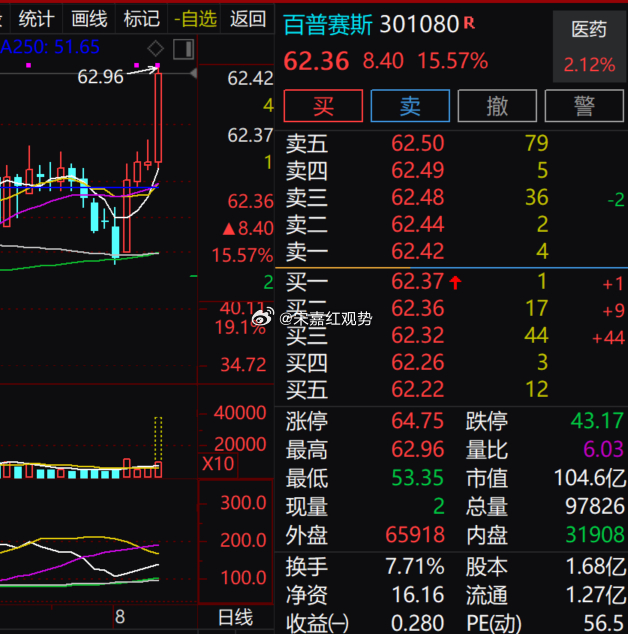Select the 买四 price 62.26
This screenshot has width=628, height=634.
click(x=418, y=362)
